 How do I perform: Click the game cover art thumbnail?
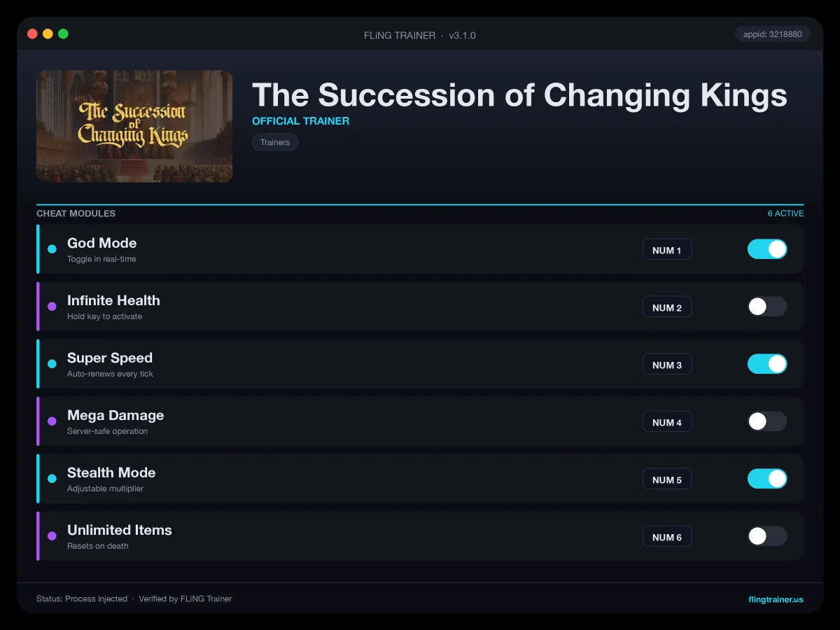click(x=134, y=126)
